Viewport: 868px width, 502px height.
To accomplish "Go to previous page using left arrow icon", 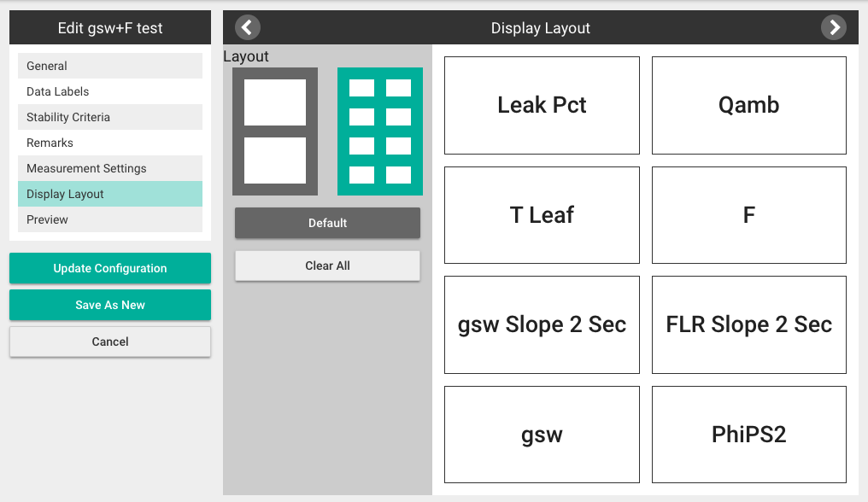I will click(x=248, y=27).
